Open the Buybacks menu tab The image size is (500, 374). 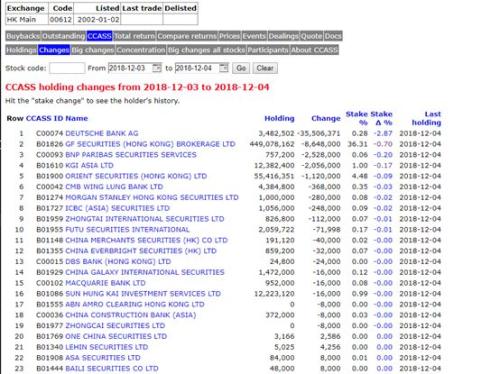23,36
